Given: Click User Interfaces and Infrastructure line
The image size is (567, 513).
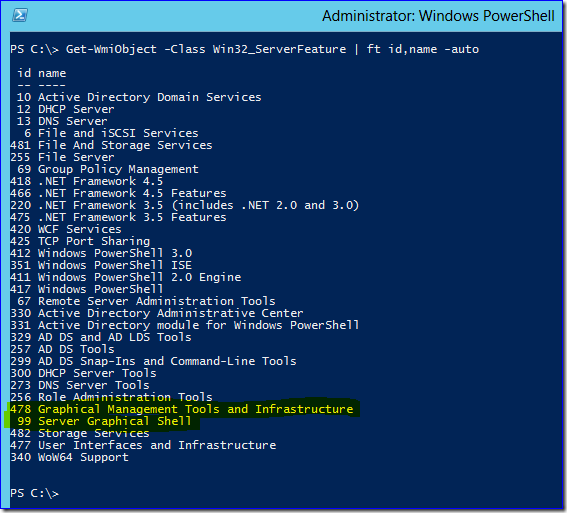Looking at the screenshot, I should point(143,445).
